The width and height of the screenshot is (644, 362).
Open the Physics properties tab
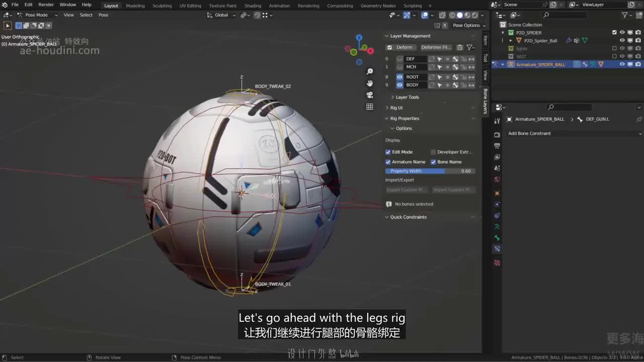[497, 205]
